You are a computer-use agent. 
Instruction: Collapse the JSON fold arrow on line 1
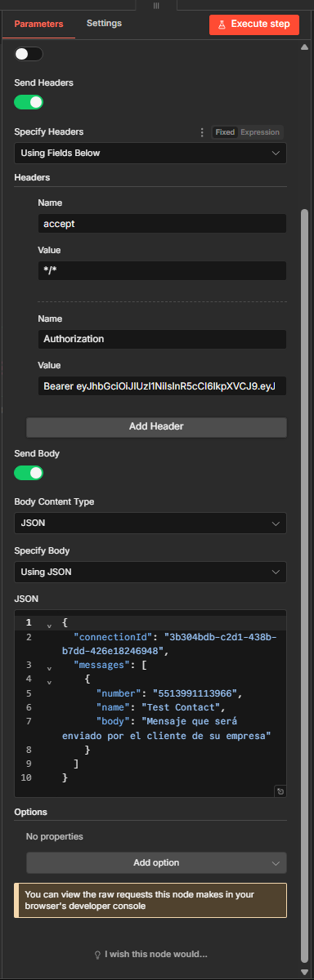(49, 625)
